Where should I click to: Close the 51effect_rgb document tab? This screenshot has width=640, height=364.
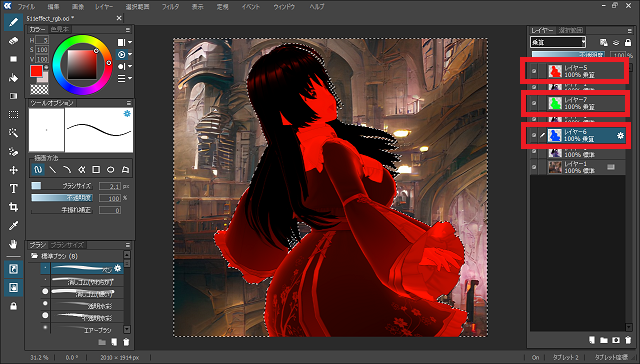pos(119,18)
